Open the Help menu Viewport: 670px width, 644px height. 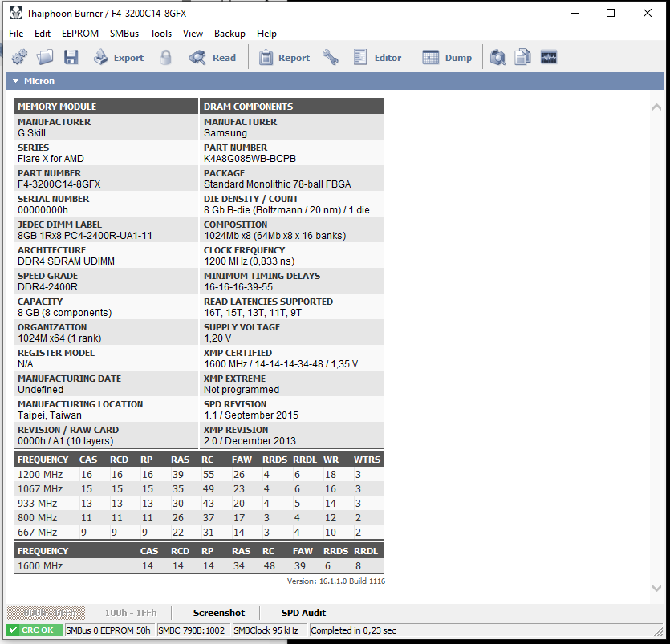266,34
